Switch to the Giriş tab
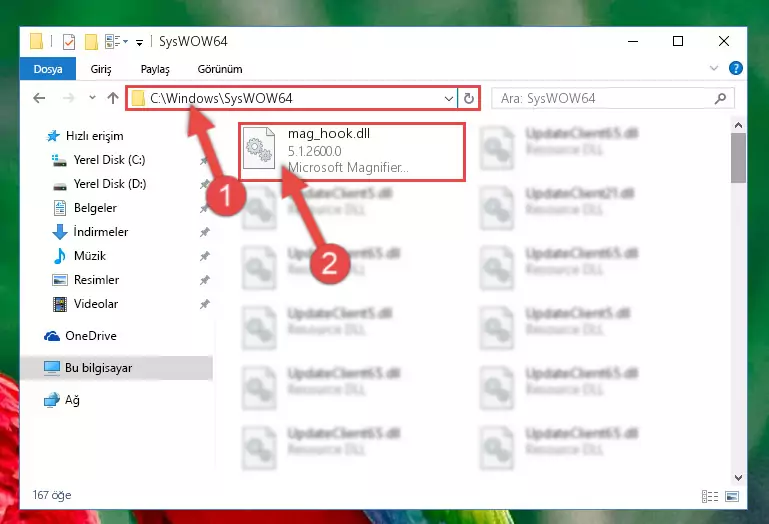This screenshot has width=769, height=524. coord(101,69)
